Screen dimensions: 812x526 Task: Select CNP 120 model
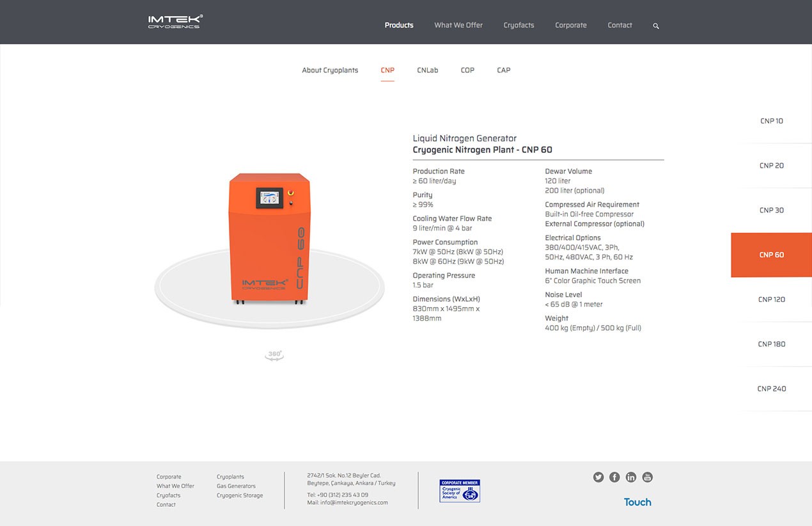pyautogui.click(x=771, y=299)
